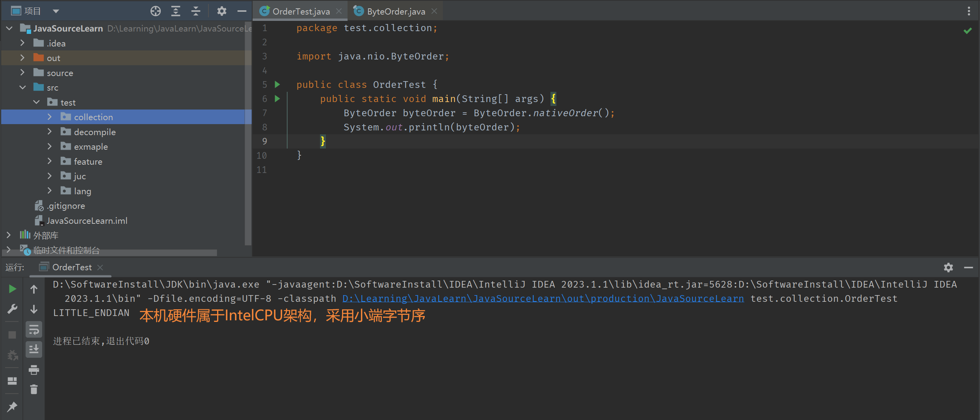Select the decompile folder label
The width and height of the screenshot is (980, 420).
pyautogui.click(x=95, y=132)
